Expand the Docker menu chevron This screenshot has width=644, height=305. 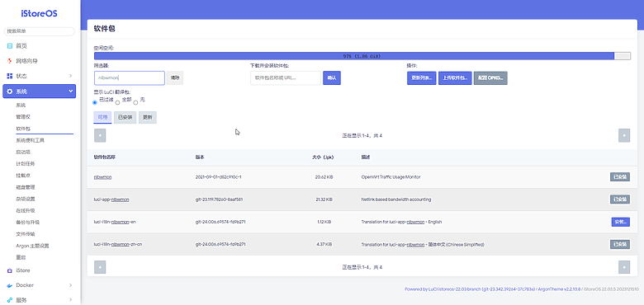coord(71,285)
